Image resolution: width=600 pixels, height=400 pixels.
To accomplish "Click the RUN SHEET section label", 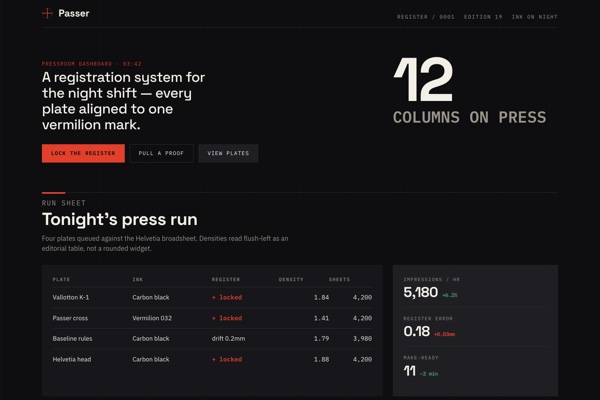I will coord(64,203).
